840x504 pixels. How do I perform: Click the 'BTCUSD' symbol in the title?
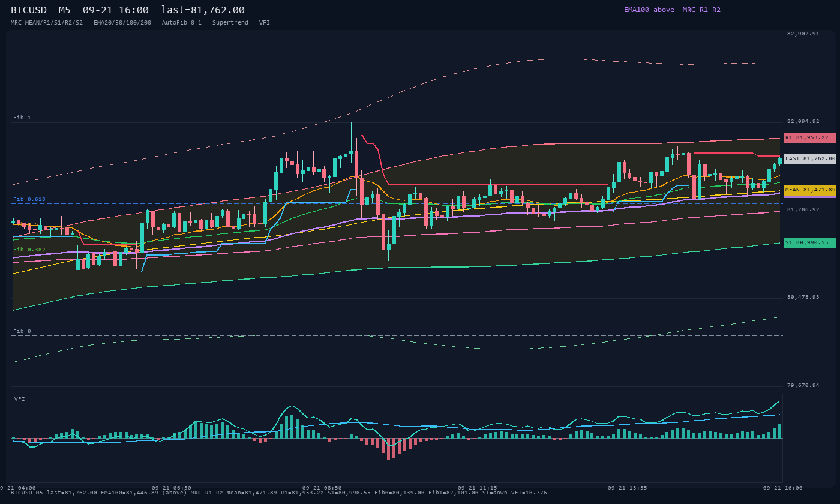click(x=30, y=10)
